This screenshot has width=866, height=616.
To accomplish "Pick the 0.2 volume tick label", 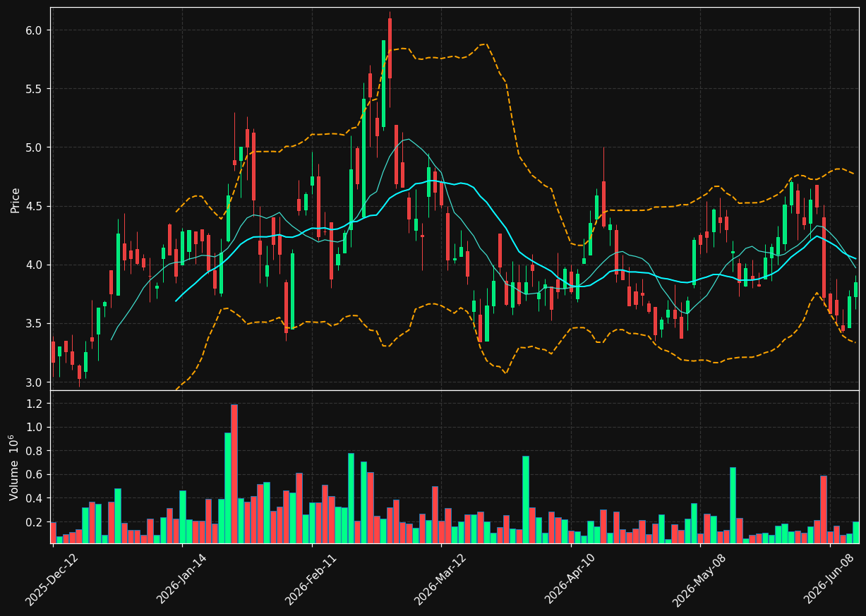I will coord(35,522).
